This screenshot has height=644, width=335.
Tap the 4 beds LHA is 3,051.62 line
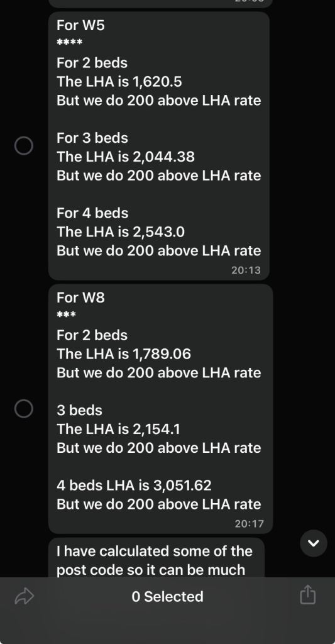[x=135, y=486]
